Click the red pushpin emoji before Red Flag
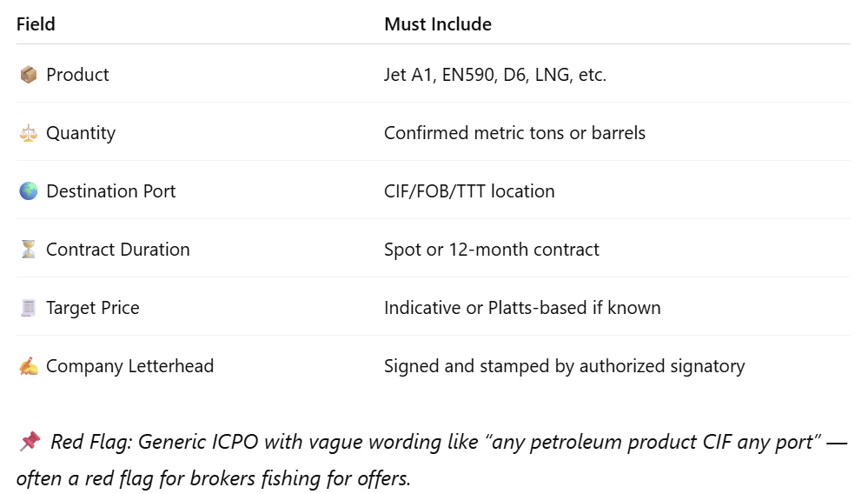Screen dimensions: 868x494 pos(30,442)
